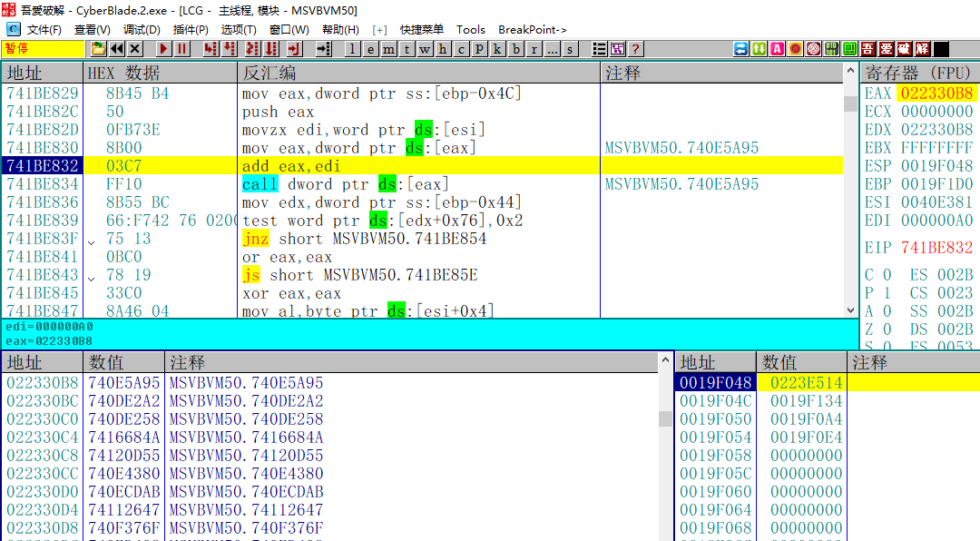Open the References window (r button)
Screen dimensions: 980x541
pos(534,49)
